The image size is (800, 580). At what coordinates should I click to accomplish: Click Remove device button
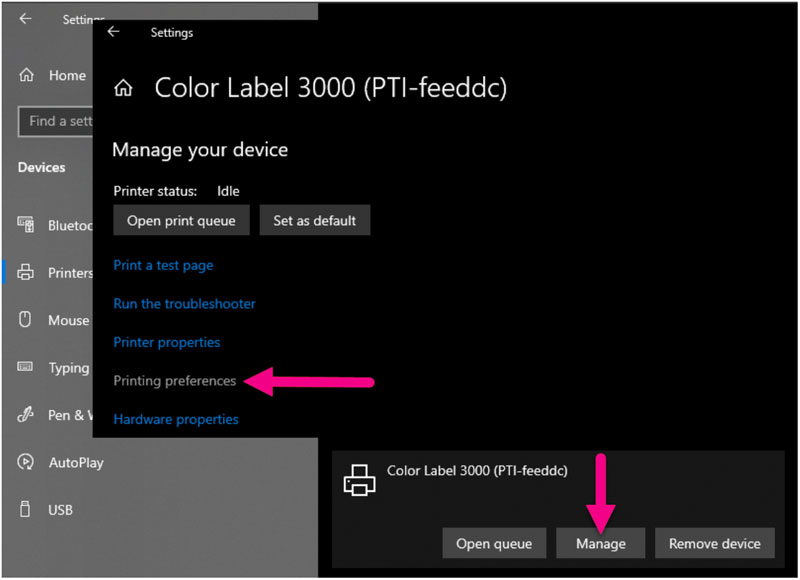[x=714, y=543]
